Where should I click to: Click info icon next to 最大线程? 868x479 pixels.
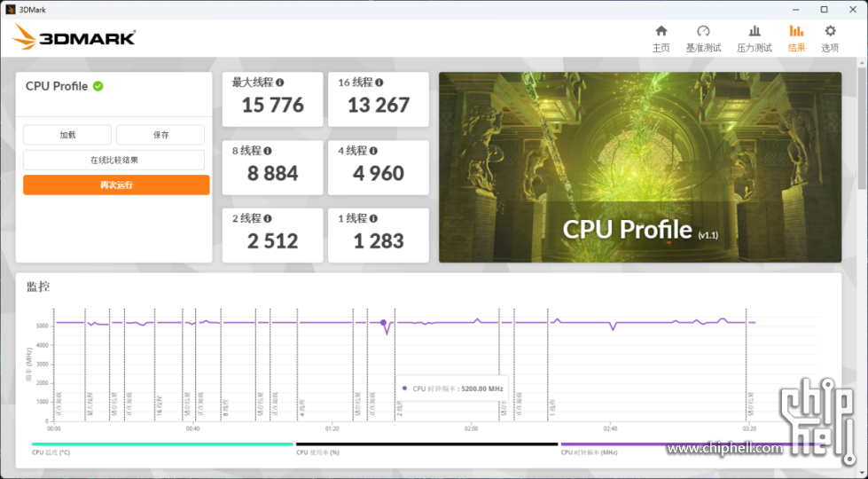280,82
